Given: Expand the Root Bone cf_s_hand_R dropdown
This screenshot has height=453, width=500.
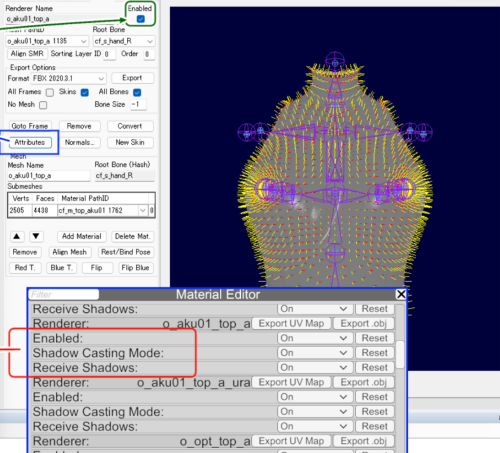Looking at the screenshot, I should click(124, 41).
